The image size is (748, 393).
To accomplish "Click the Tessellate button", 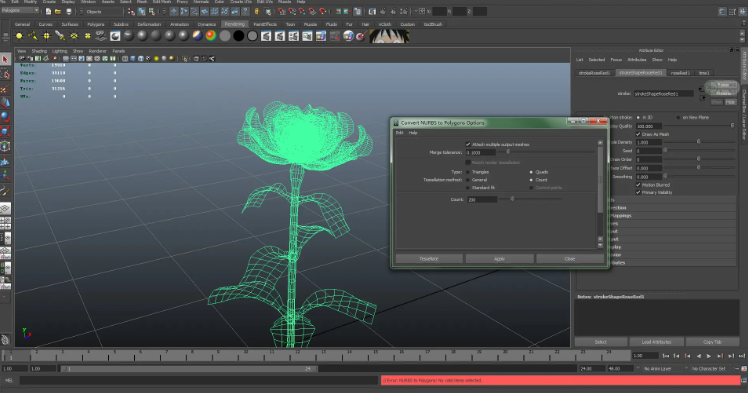I will click(429, 259).
